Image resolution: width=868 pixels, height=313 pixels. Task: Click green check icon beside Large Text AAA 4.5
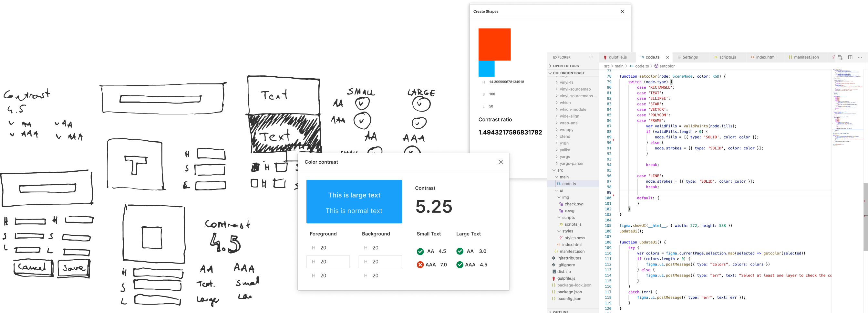460,265
